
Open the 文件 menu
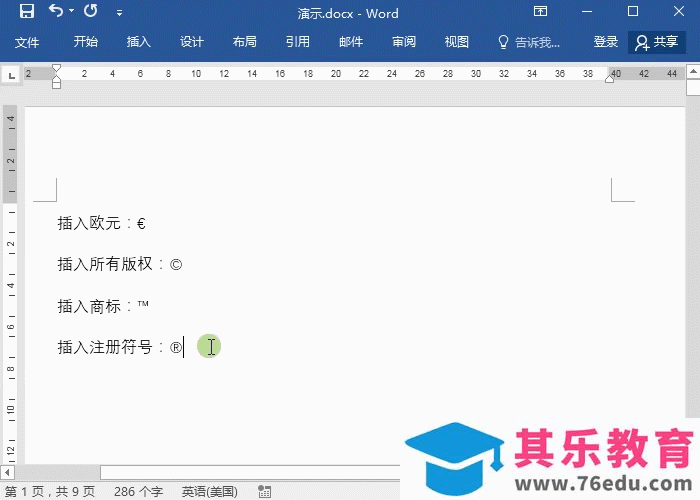pyautogui.click(x=27, y=42)
